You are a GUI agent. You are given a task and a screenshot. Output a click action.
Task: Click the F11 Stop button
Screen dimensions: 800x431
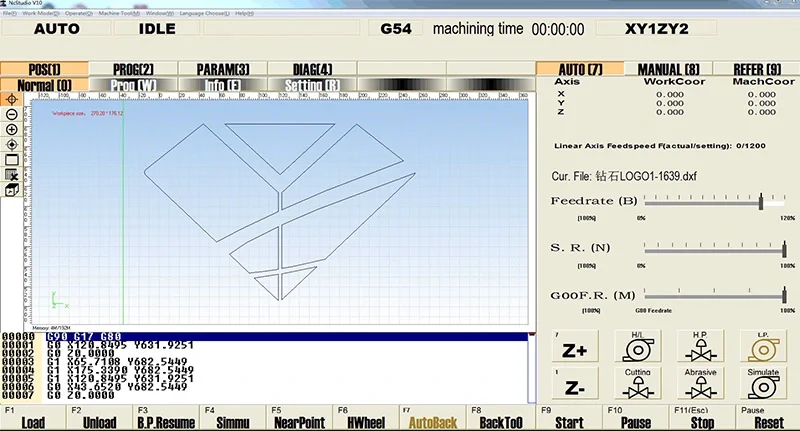tap(702, 418)
